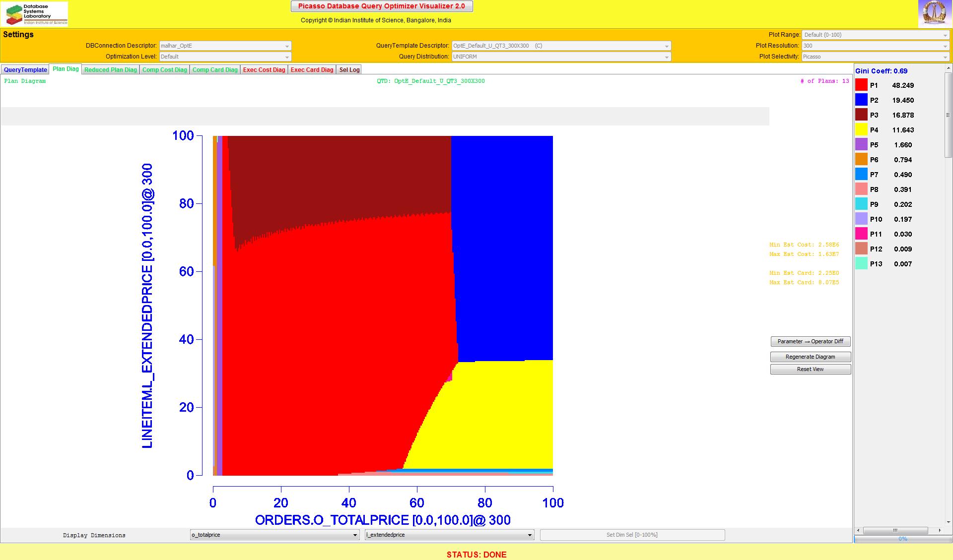Click the purple P5 legend swatch
The height and width of the screenshot is (560, 953).
(861, 145)
